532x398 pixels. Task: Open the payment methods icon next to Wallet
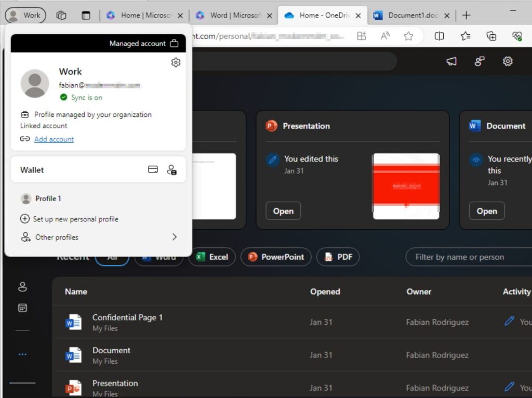click(x=153, y=169)
